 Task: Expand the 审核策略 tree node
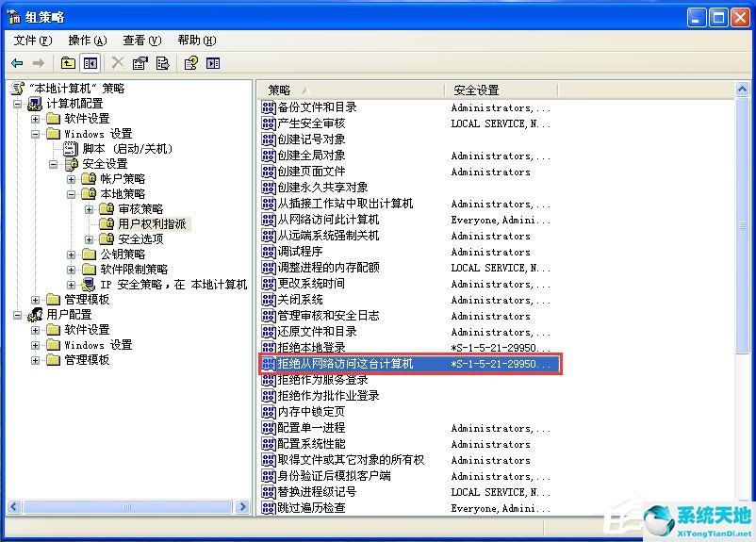coord(90,209)
